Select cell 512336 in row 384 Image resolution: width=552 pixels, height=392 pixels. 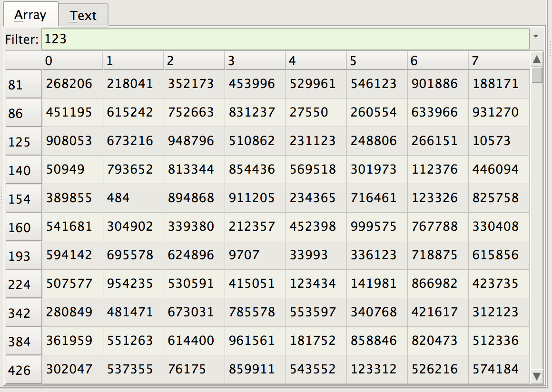coord(499,340)
